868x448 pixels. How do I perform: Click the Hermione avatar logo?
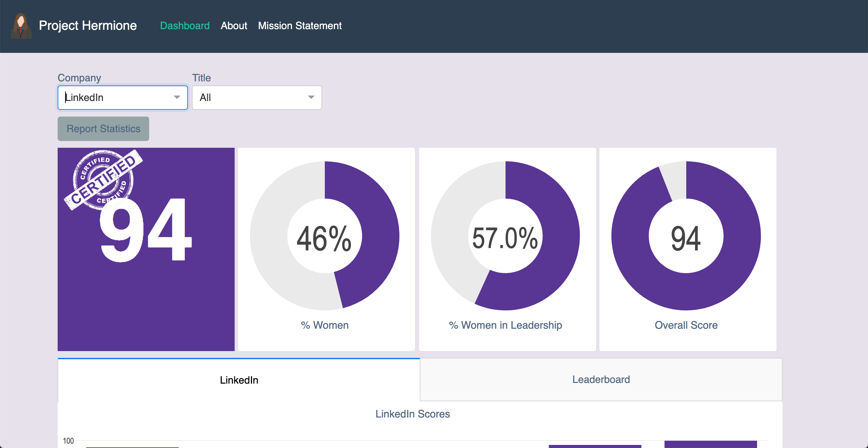point(21,26)
